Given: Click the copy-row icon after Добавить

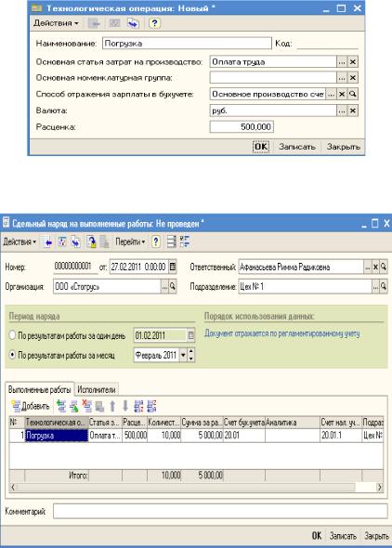Looking at the screenshot, I should click(61, 406).
